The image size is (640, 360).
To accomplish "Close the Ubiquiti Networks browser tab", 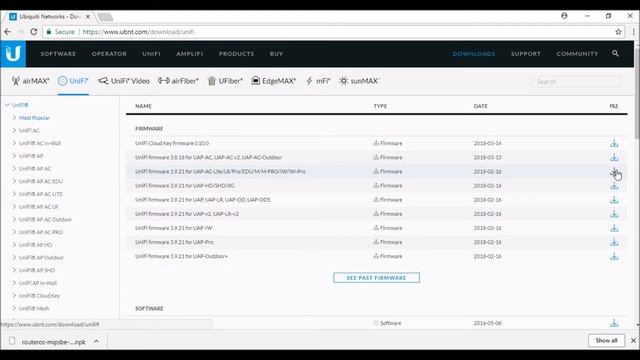I will point(88,17).
